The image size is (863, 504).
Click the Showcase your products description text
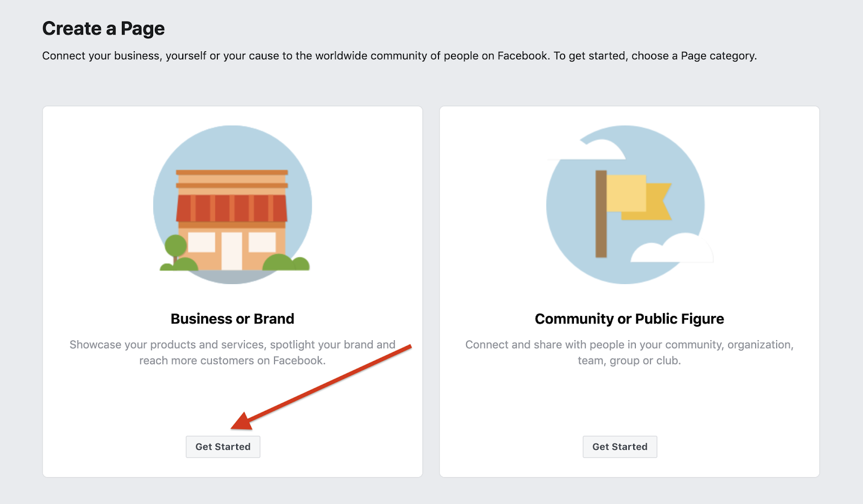pyautogui.click(x=232, y=353)
